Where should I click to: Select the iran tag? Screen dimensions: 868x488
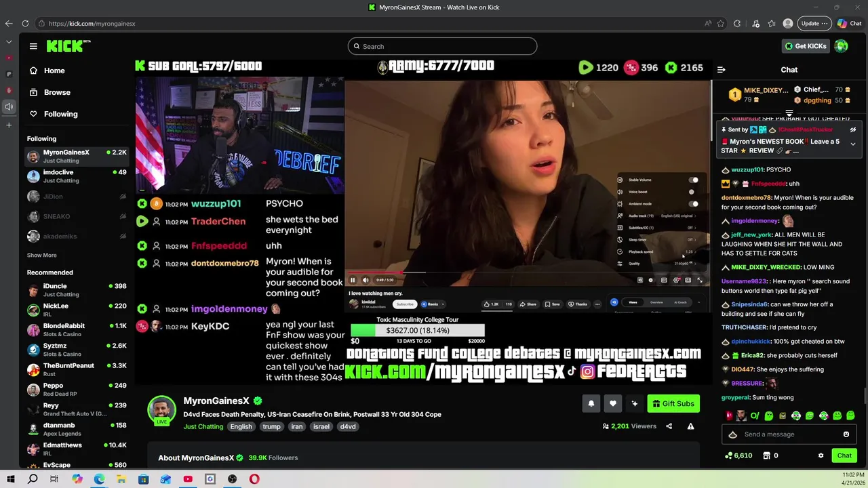[x=296, y=426]
